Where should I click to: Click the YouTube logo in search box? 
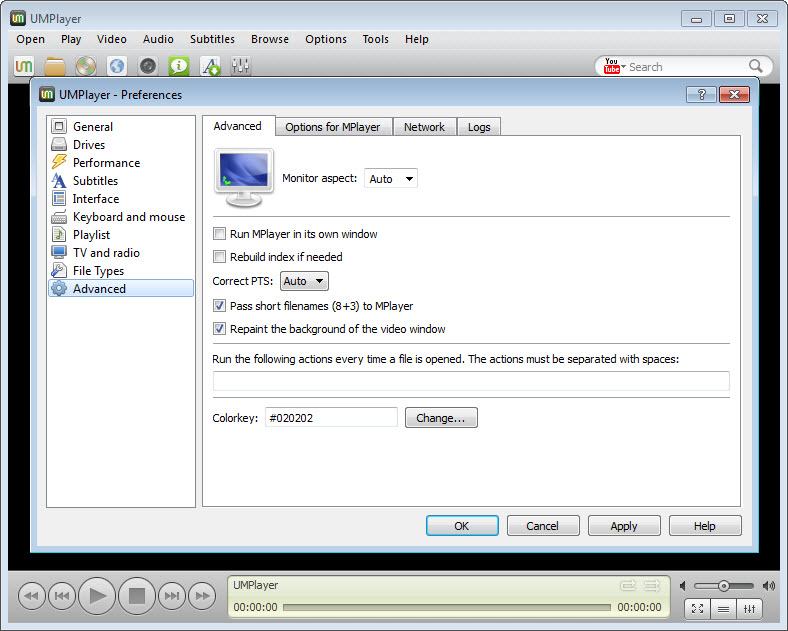click(x=612, y=66)
